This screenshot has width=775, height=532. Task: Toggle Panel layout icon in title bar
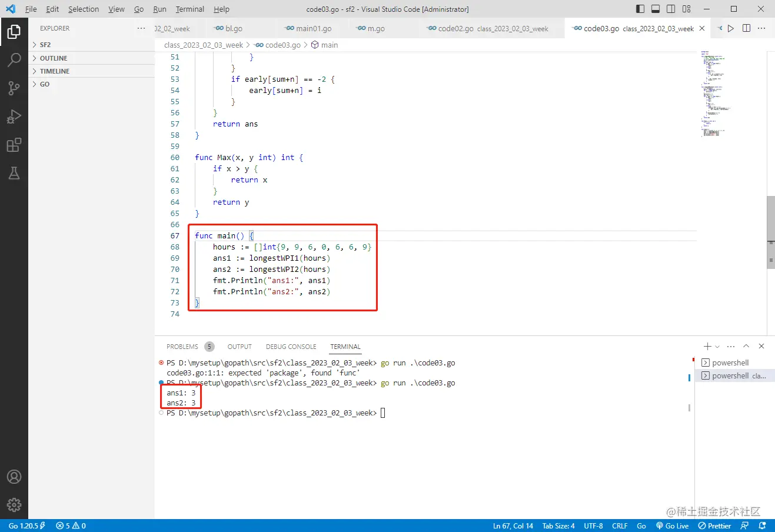tap(656, 9)
